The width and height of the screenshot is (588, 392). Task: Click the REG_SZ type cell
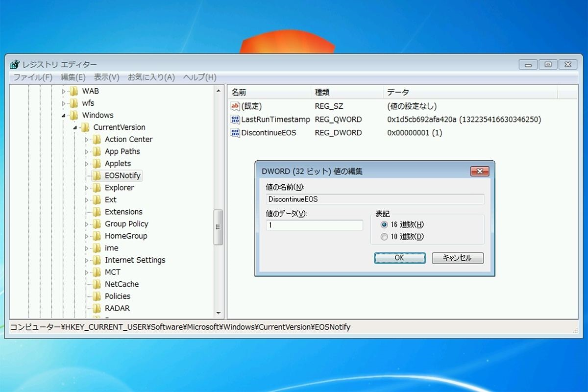[330, 106]
